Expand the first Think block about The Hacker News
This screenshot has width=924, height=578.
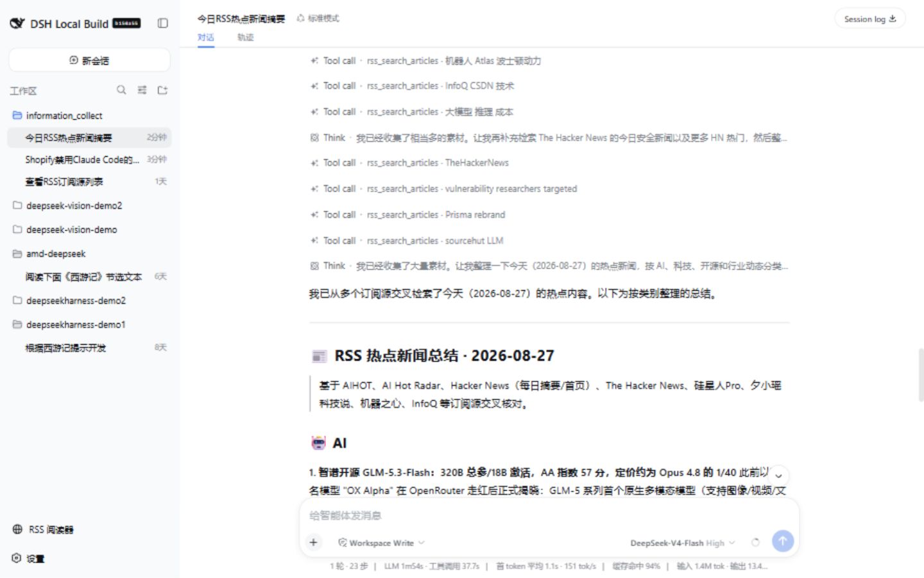(549, 137)
